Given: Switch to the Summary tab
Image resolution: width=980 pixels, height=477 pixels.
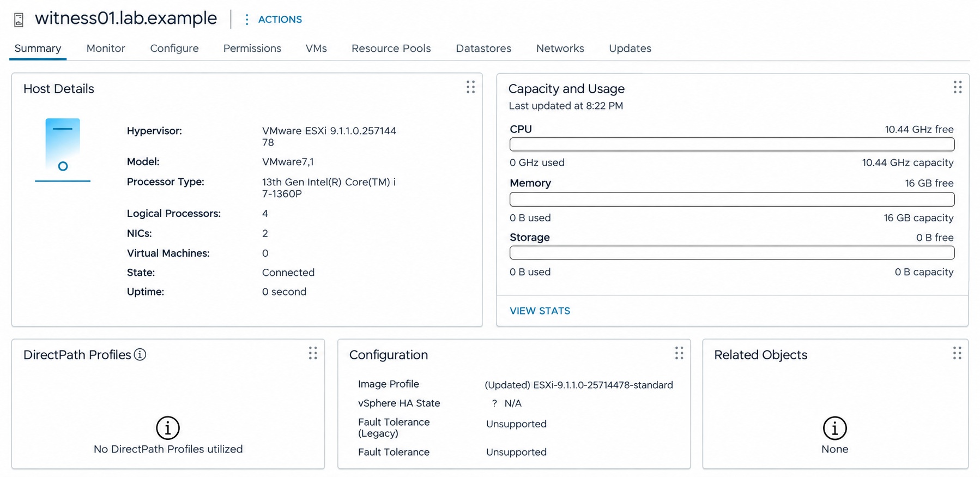Looking at the screenshot, I should point(38,49).
